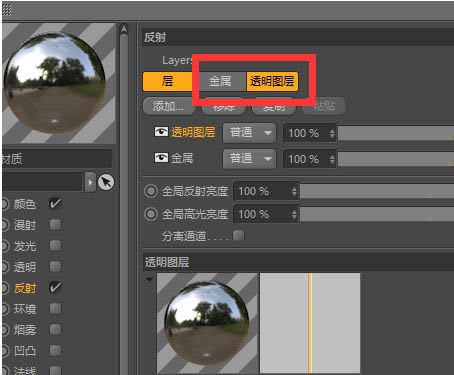Collapse the 透明图层 preview disclosure triangle
454x375 pixels.
point(149,279)
